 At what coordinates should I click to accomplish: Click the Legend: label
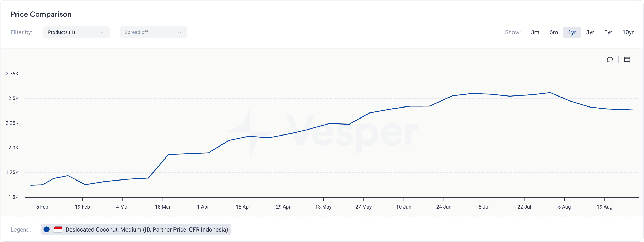21,229
